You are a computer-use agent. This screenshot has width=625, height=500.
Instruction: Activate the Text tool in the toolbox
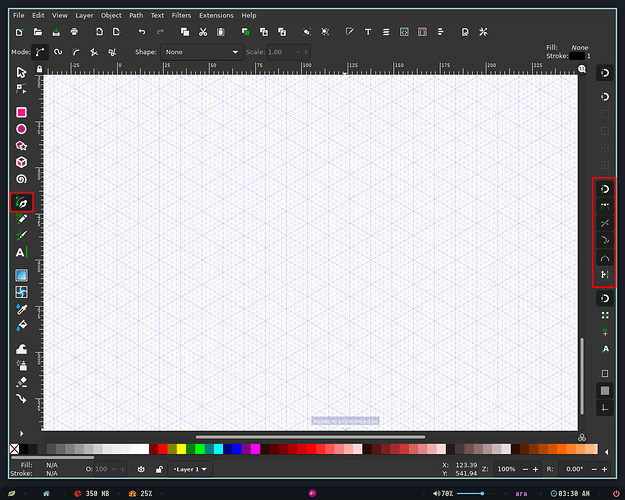coord(22,252)
